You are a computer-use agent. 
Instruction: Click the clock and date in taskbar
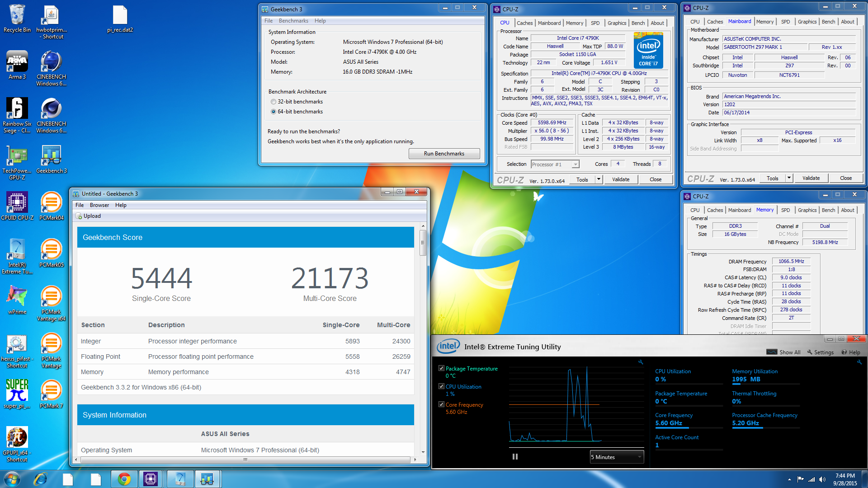[845, 479]
